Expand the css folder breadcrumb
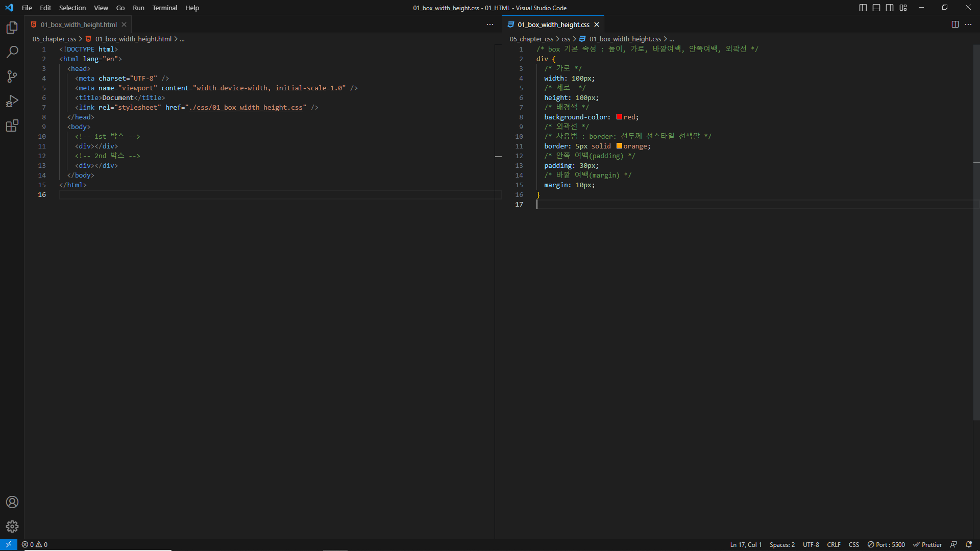 click(x=566, y=39)
